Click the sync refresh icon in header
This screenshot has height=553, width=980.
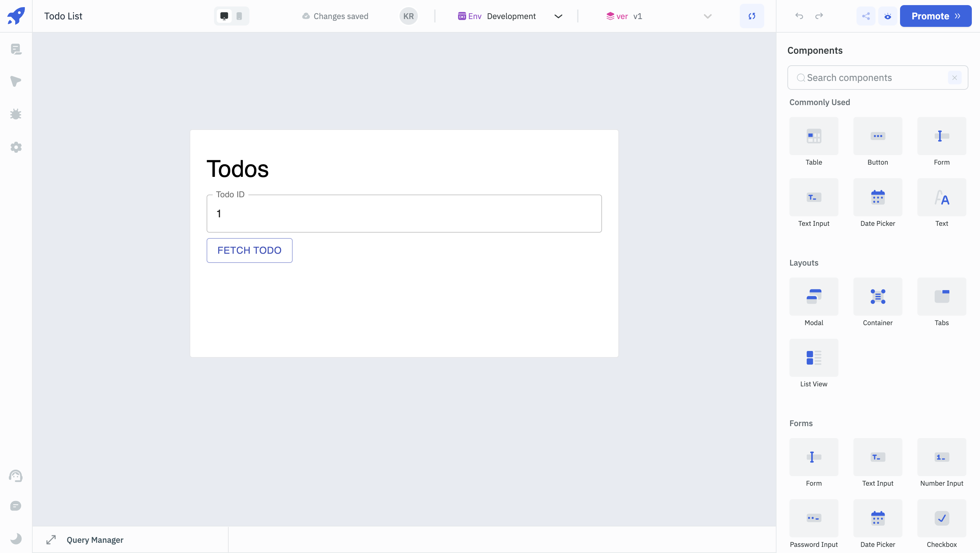[x=752, y=16]
